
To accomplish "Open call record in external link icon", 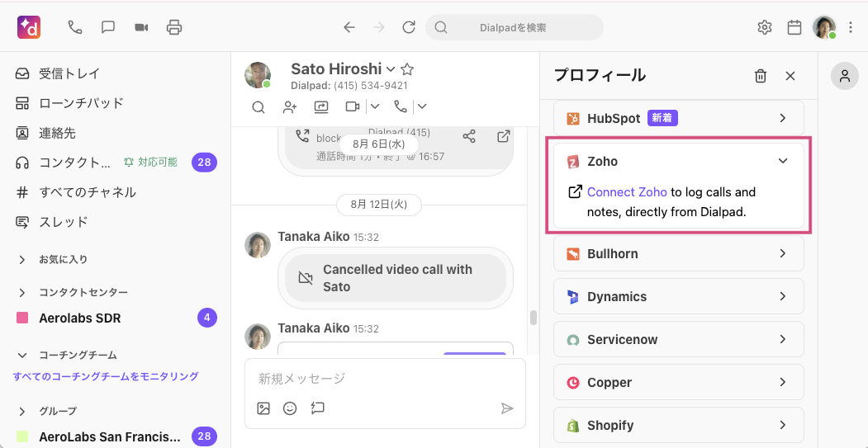I will point(503,137).
